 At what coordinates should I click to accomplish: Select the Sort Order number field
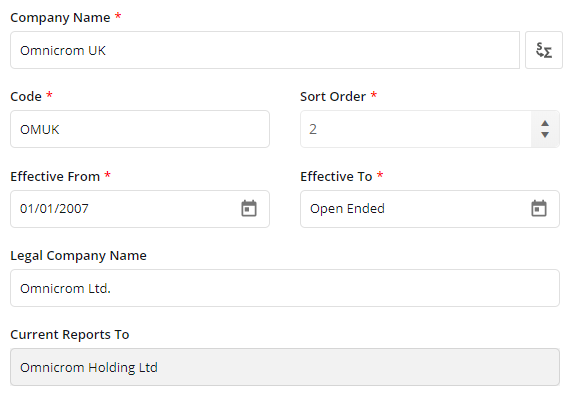pyautogui.click(x=415, y=129)
